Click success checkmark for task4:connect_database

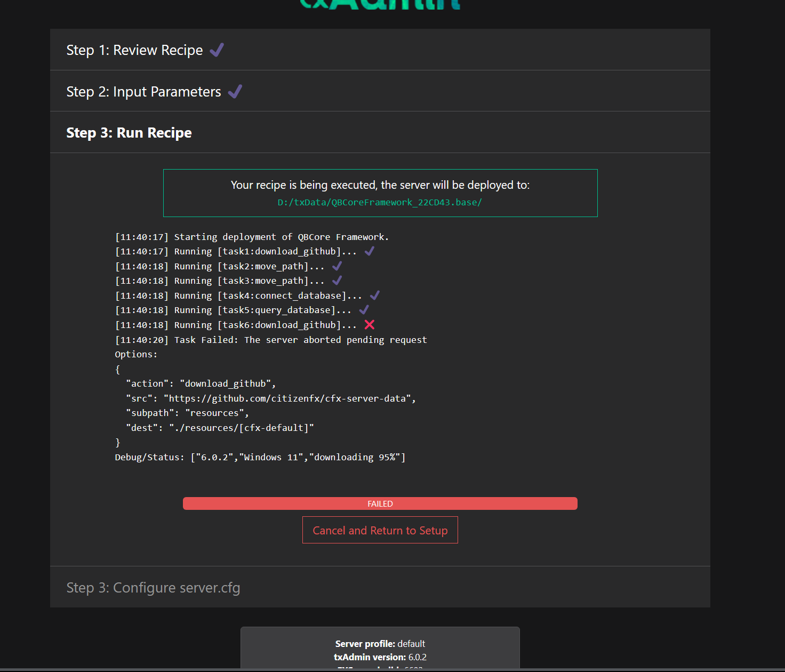tap(374, 294)
